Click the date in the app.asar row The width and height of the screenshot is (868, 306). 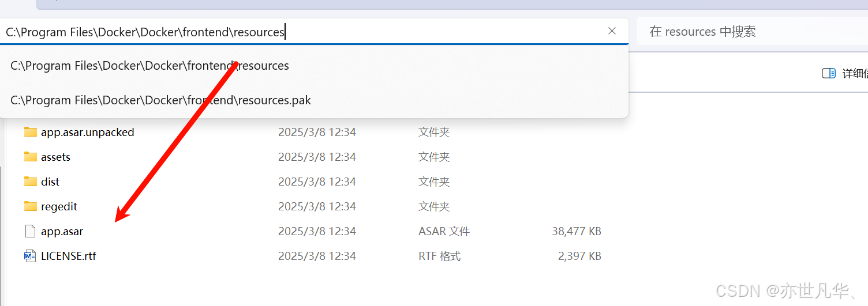pos(317,231)
